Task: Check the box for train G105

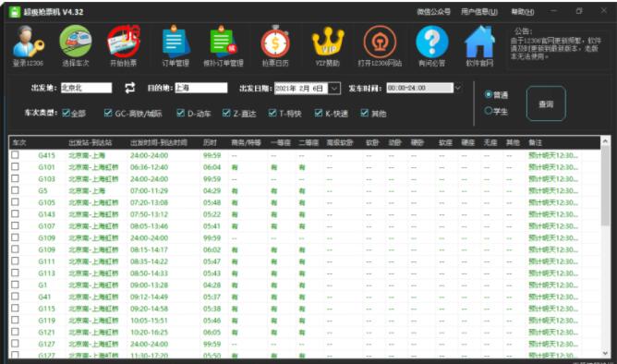Action: (15, 202)
